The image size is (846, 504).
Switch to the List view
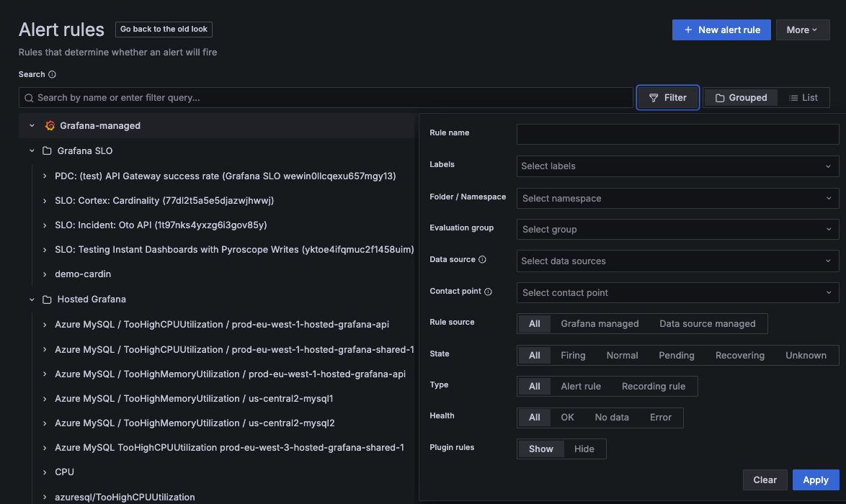(x=804, y=97)
